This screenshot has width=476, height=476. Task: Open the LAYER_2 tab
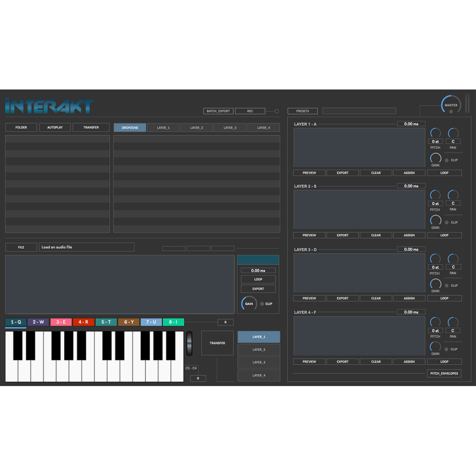[x=196, y=127]
